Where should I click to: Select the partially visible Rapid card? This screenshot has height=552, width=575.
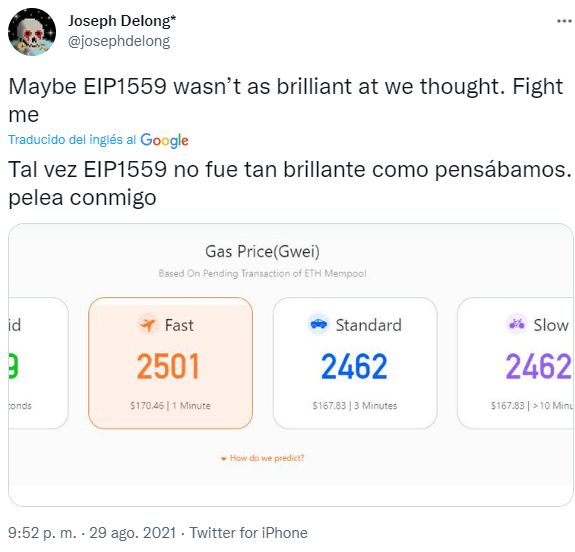[x=38, y=363]
